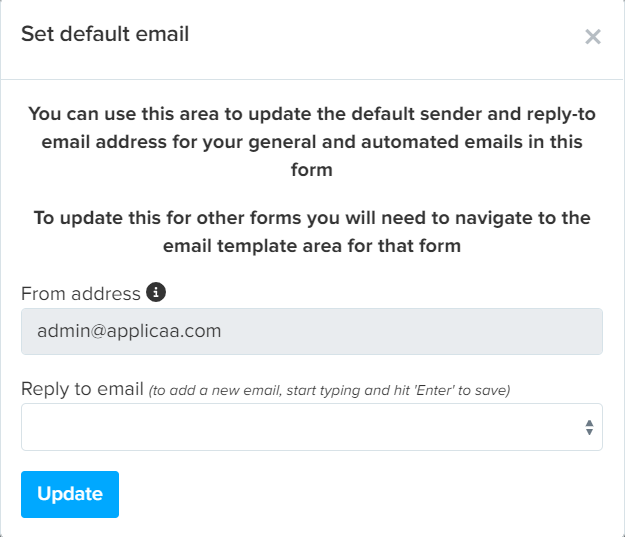Click the From address label

(x=81, y=294)
